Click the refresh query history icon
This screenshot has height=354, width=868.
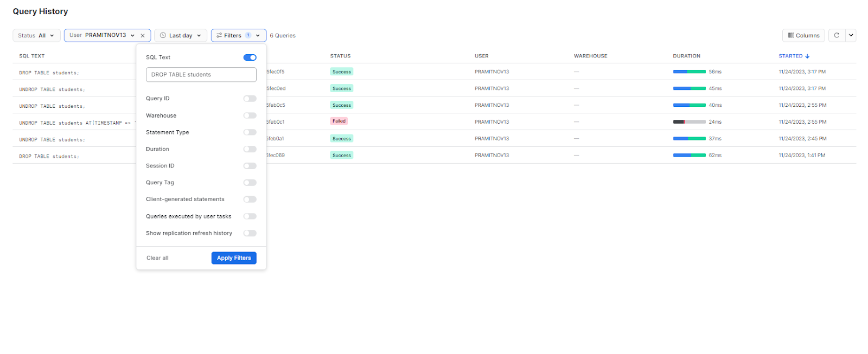click(x=837, y=35)
